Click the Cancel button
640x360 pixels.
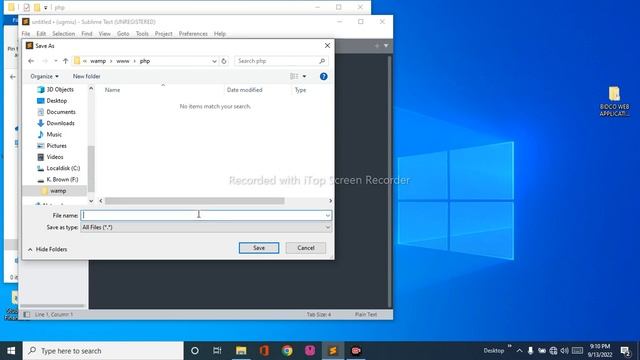tap(306, 248)
